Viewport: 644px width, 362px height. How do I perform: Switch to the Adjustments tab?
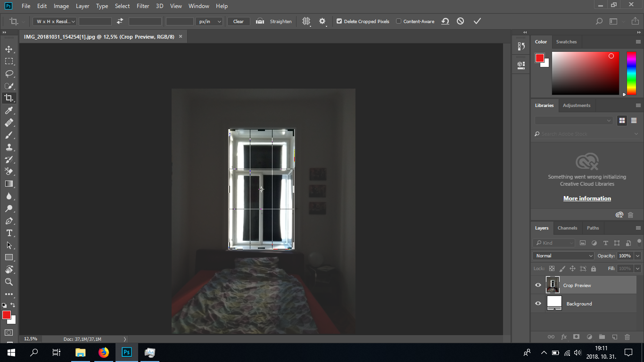click(577, 105)
